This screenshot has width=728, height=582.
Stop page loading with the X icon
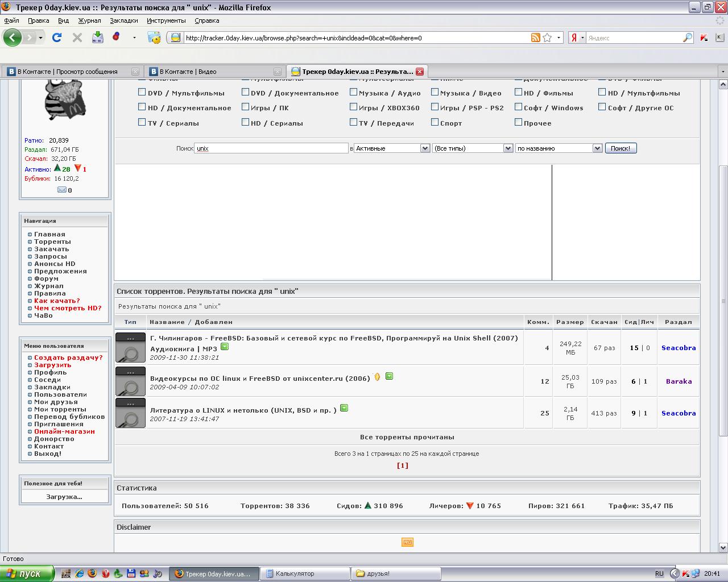pos(77,38)
